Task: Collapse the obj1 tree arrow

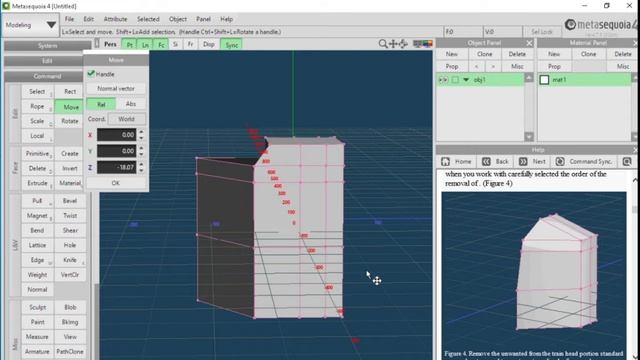Action: 466,80
